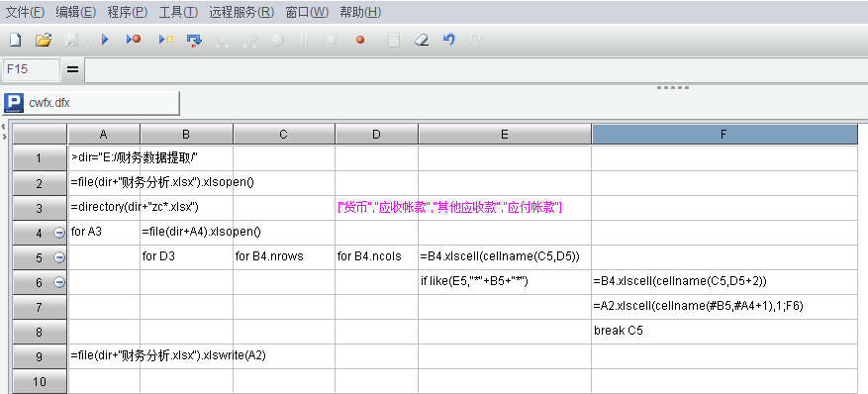Undo last action with blue arrow icon

[449, 40]
